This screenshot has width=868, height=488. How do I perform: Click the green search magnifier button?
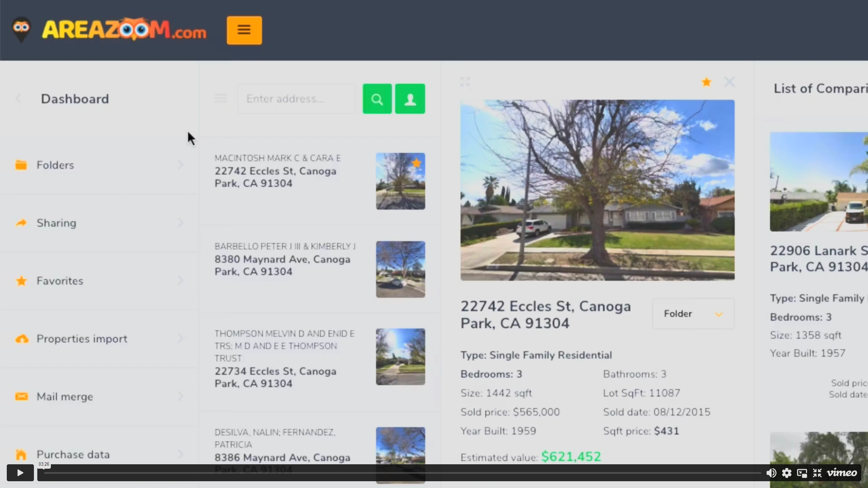click(377, 99)
